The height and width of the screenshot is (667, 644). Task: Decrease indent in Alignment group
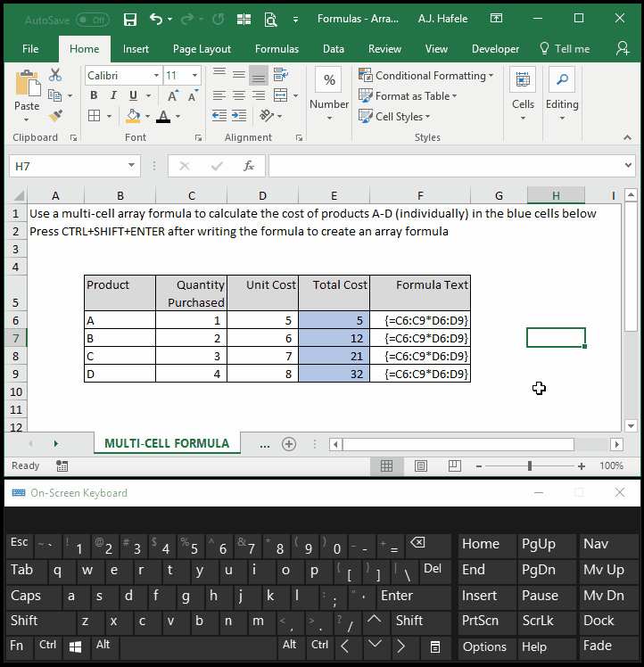tap(219, 115)
